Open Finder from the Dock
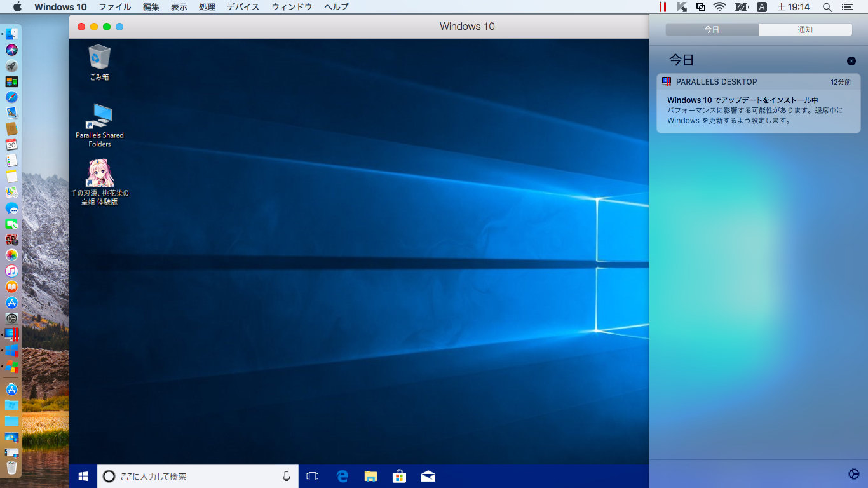Screen dimensions: 868x488 point(11,34)
